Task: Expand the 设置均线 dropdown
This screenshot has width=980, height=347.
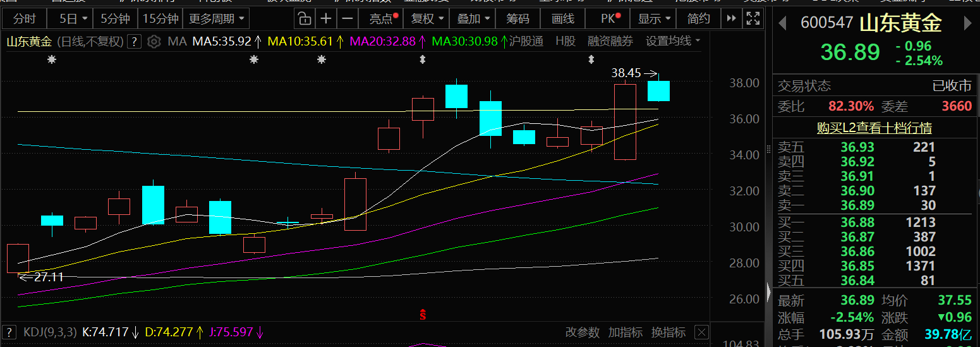Action: click(673, 42)
